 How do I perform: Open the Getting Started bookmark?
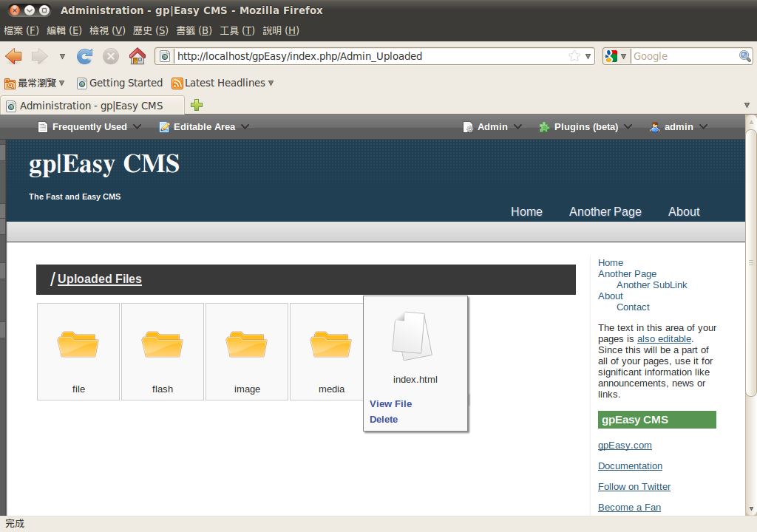tap(120, 83)
